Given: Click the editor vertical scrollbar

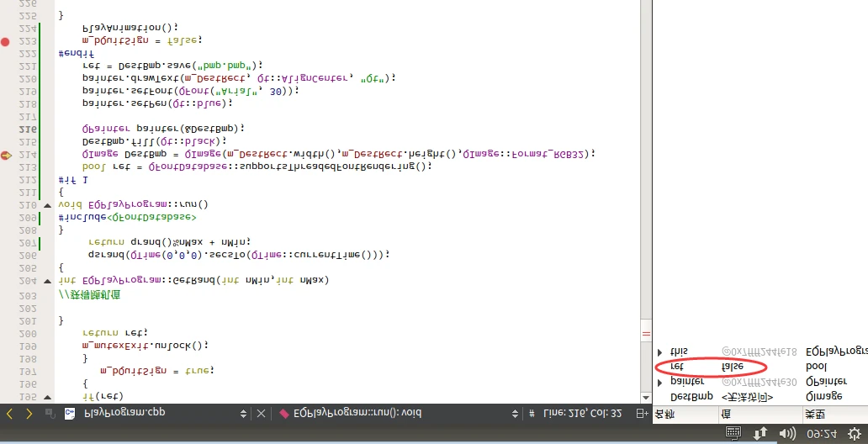Looking at the screenshot, I should pyautogui.click(x=646, y=168).
